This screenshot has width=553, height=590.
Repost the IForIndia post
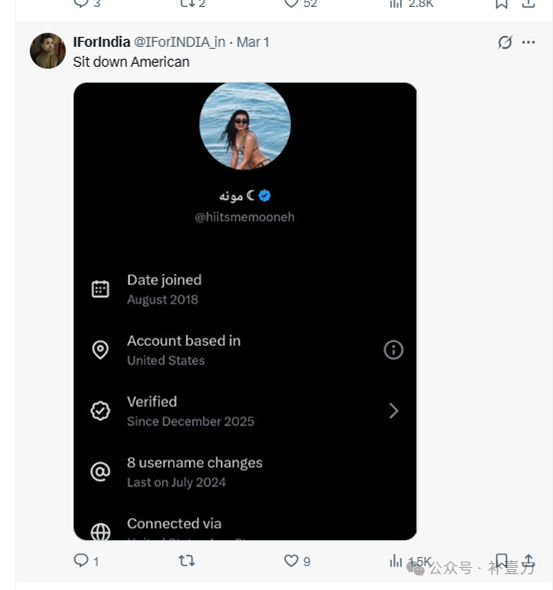[186, 561]
